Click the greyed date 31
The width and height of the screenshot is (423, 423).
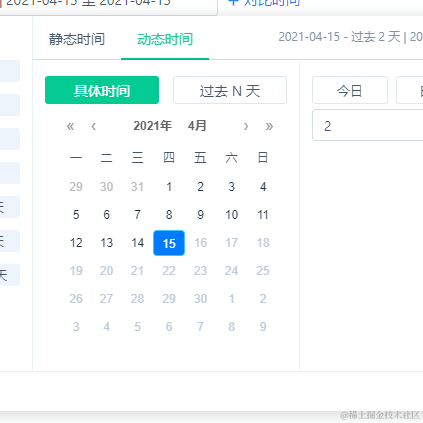(x=138, y=187)
